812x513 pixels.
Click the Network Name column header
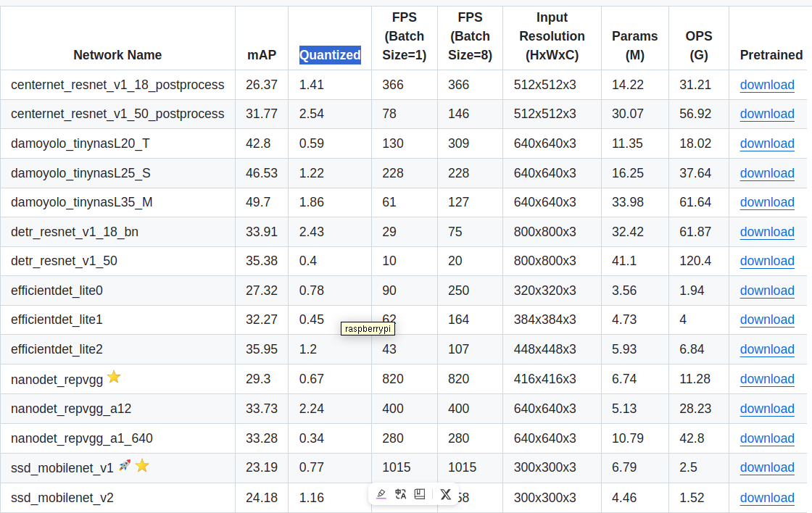(x=117, y=55)
